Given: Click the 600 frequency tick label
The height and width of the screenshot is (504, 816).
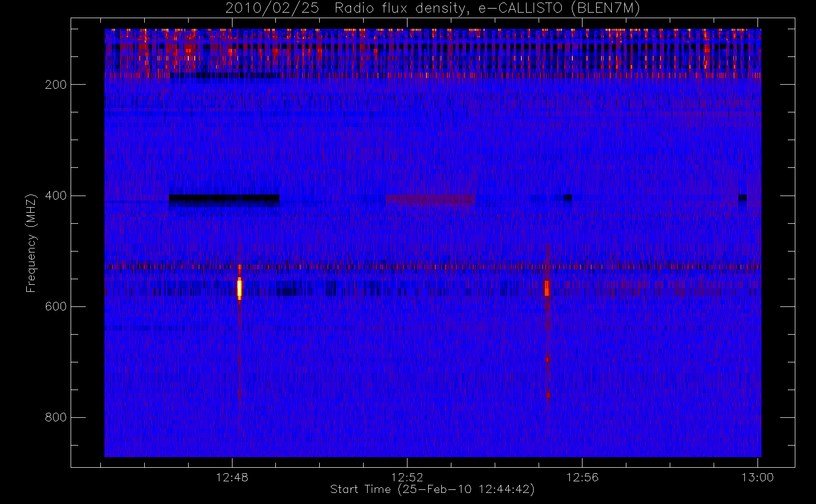Looking at the screenshot, I should [55, 306].
